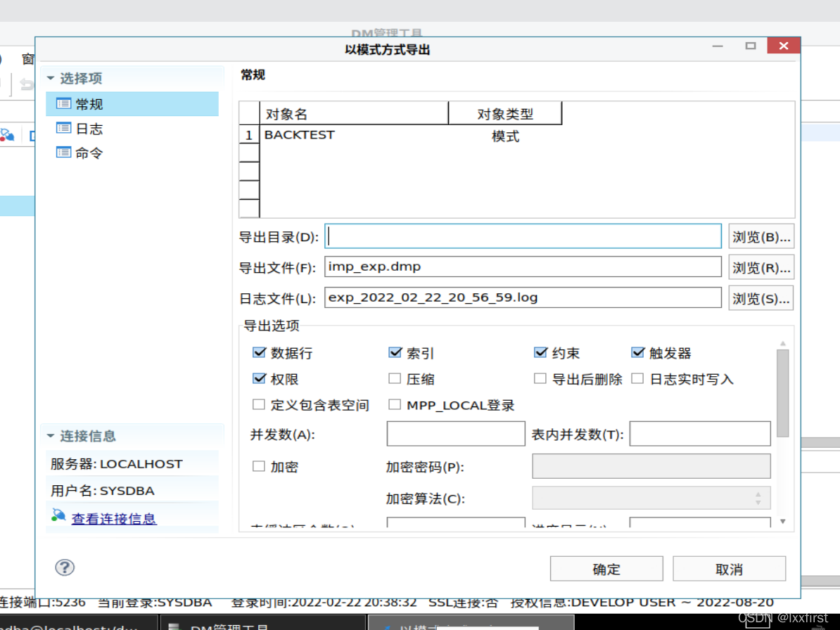Minimize the export dialog window

click(x=718, y=46)
